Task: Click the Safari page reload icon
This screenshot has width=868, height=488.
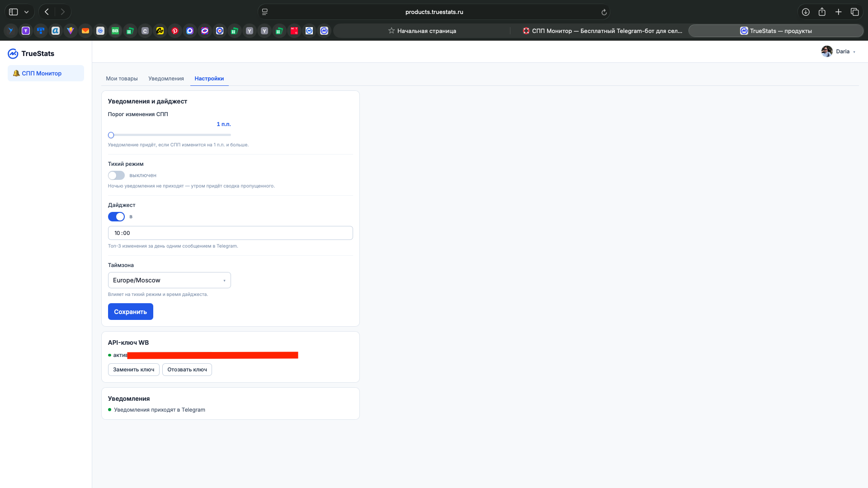Action: [x=604, y=12]
